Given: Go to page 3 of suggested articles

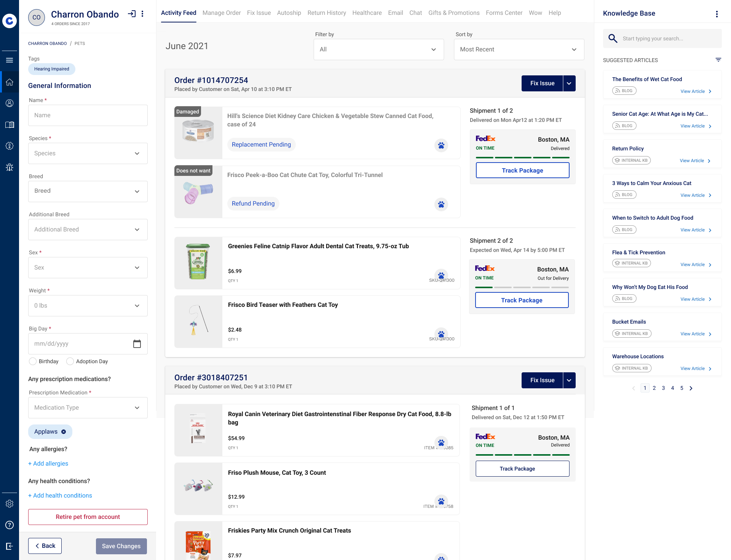Looking at the screenshot, I should coord(663,388).
